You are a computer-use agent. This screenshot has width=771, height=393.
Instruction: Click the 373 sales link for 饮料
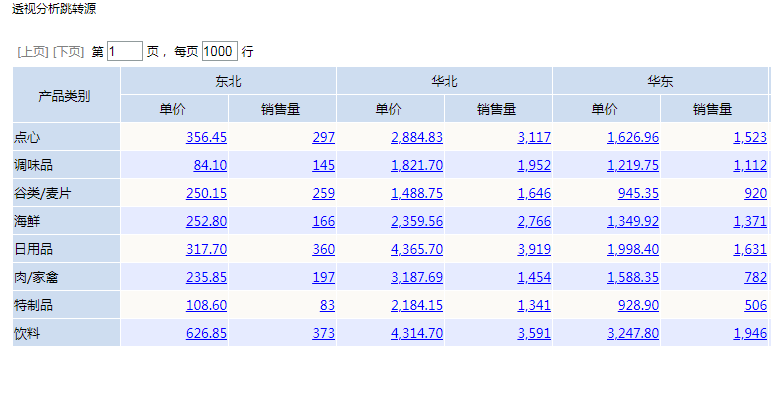pos(324,333)
